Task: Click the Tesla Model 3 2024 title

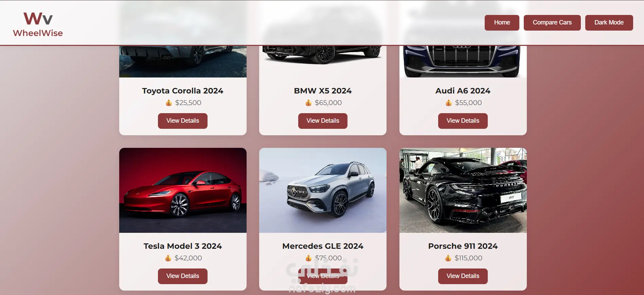Action: tap(183, 246)
